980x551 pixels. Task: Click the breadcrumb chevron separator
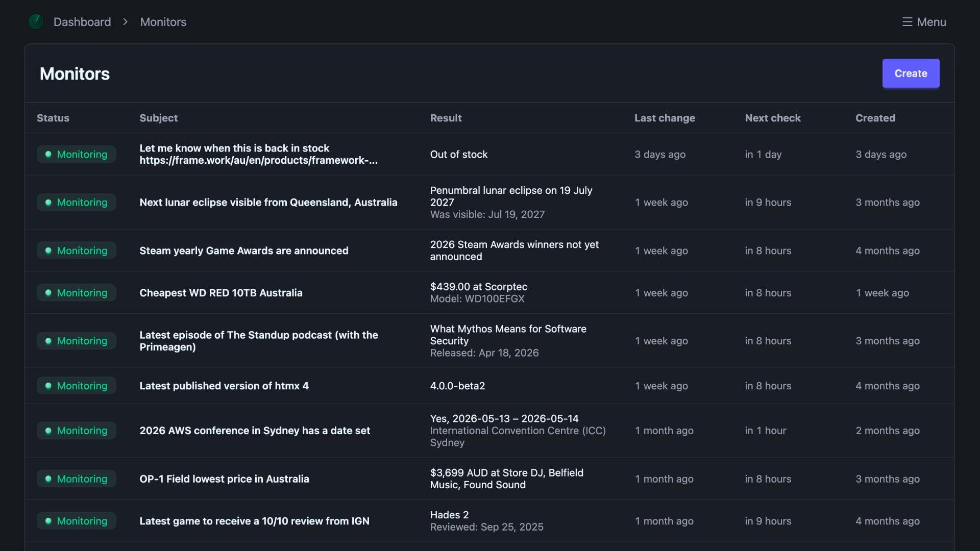tap(126, 22)
